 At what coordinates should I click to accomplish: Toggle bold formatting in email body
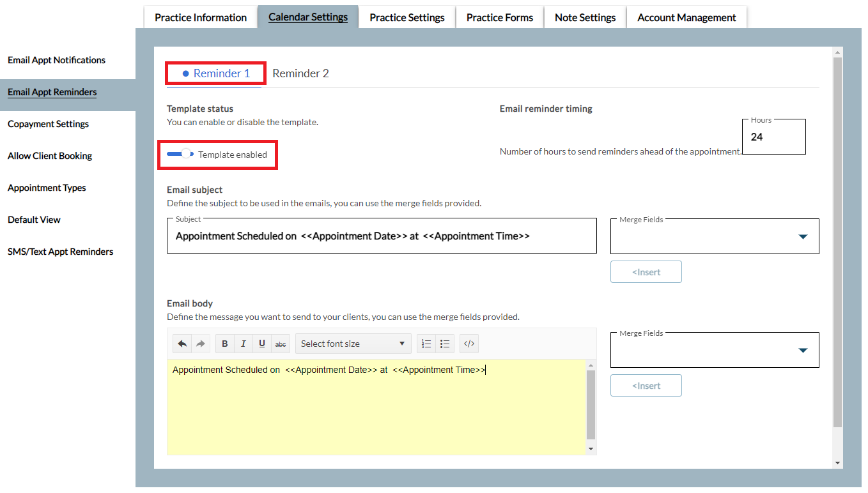click(x=225, y=344)
